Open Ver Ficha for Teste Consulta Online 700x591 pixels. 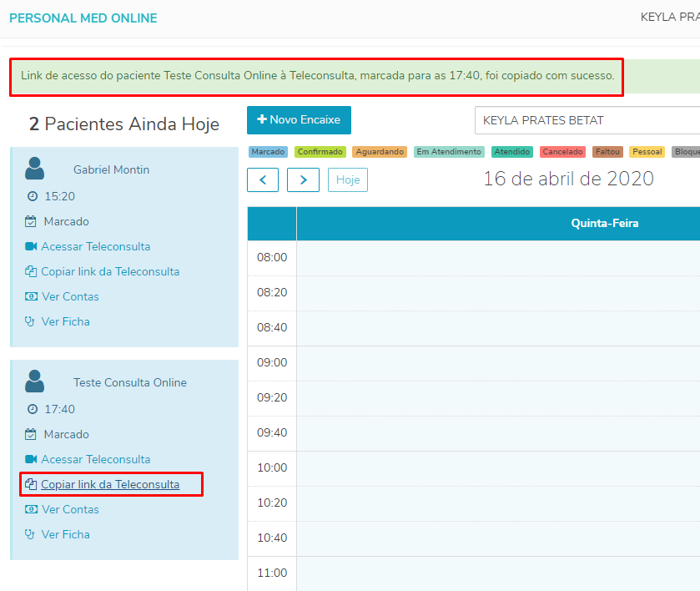66,534
